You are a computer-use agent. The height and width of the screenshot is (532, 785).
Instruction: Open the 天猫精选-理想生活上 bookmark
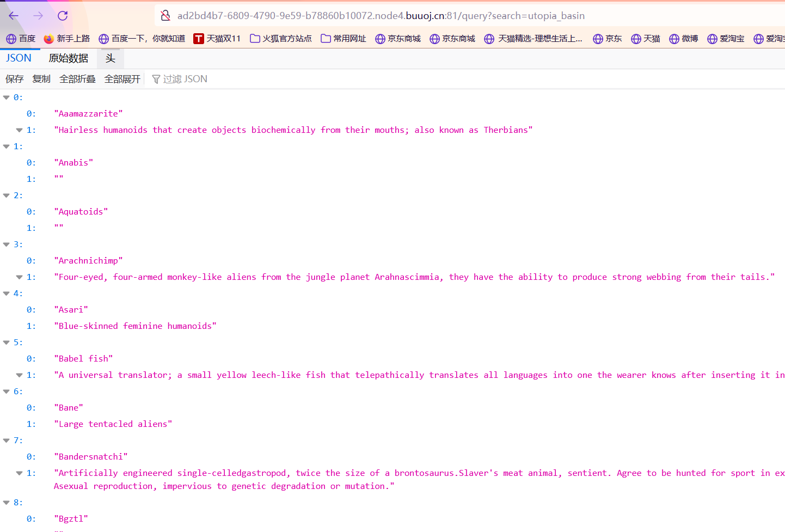(533, 39)
